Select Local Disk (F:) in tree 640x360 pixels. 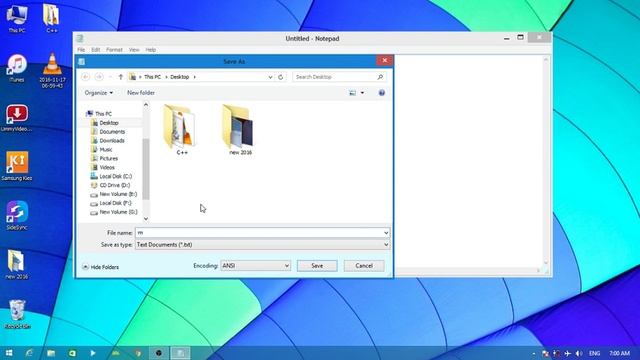tap(115, 203)
